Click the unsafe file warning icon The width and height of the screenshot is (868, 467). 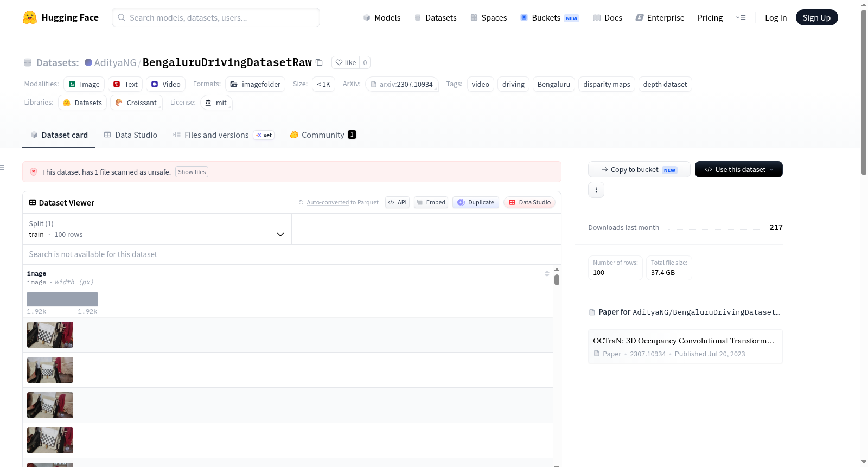coord(34,172)
